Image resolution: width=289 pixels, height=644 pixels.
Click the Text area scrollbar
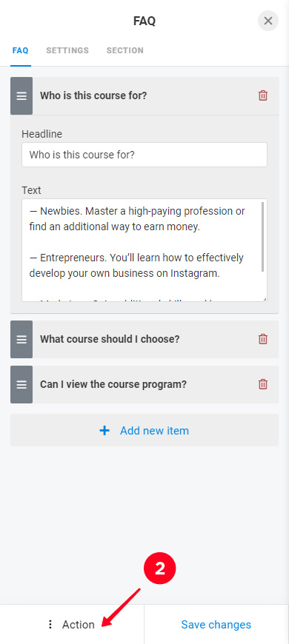(262, 237)
